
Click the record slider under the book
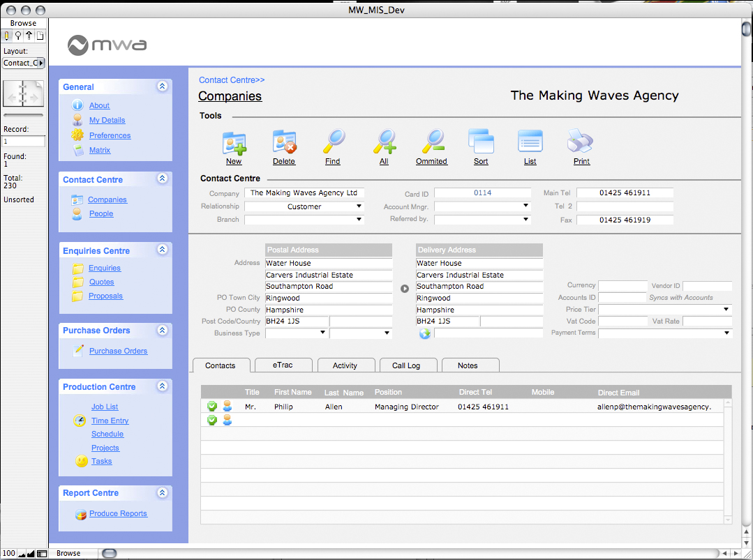[24, 115]
